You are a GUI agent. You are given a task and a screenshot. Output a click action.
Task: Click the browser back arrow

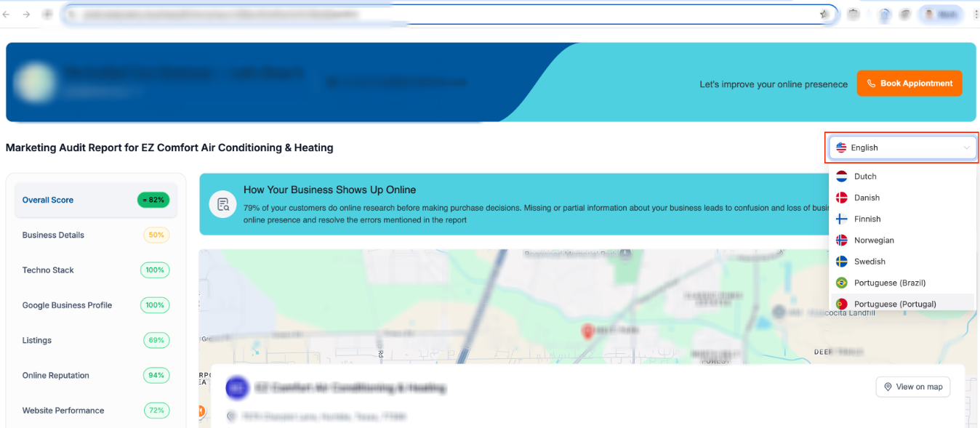click(x=7, y=14)
